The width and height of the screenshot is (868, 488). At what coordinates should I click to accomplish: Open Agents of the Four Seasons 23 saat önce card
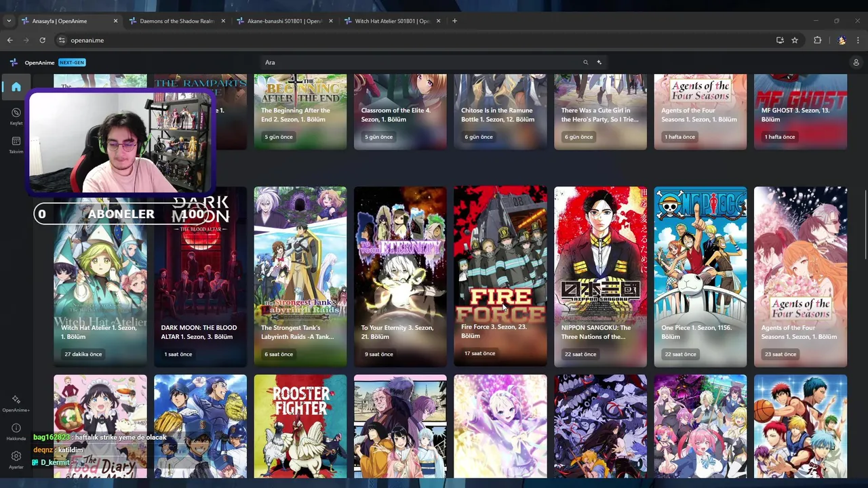[800, 277]
